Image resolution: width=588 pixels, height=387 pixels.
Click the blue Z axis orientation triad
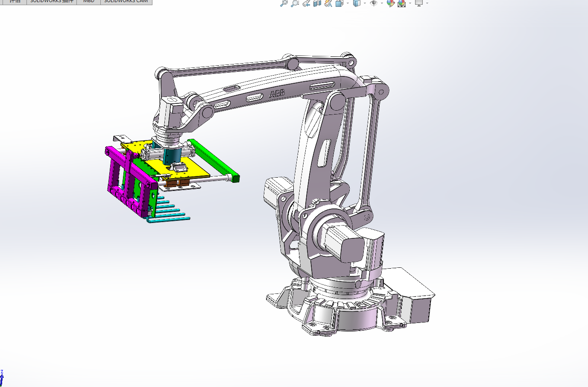(x=2, y=378)
